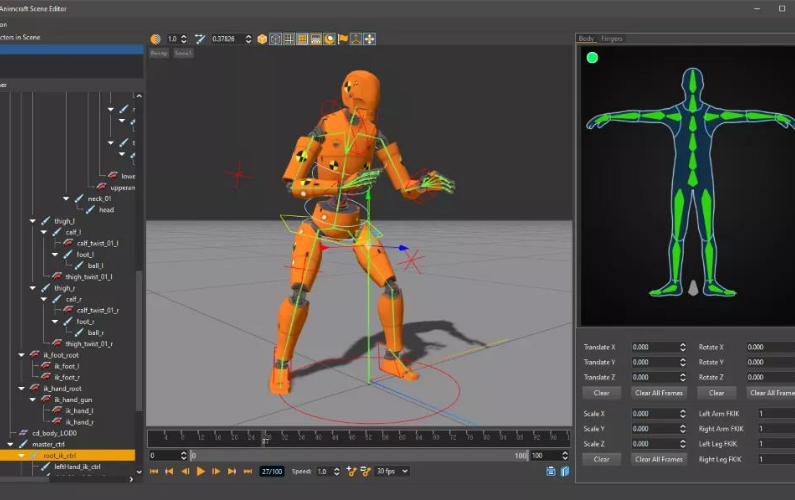Click the orange cube icon in viewport toolbar
The height and width of the screenshot is (500, 795).
(x=262, y=39)
